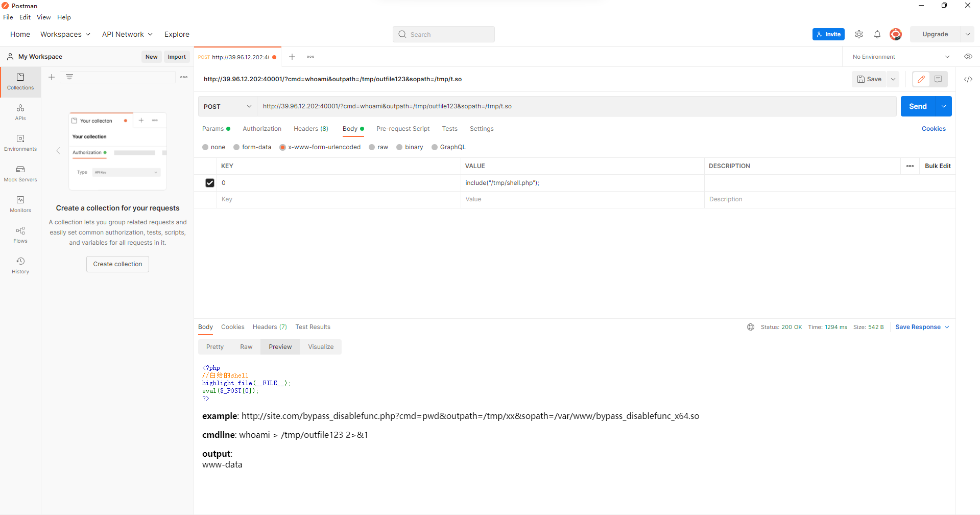Image resolution: width=980 pixels, height=515 pixels.
Task: Click the environment quick look eye icon
Action: tap(968, 57)
